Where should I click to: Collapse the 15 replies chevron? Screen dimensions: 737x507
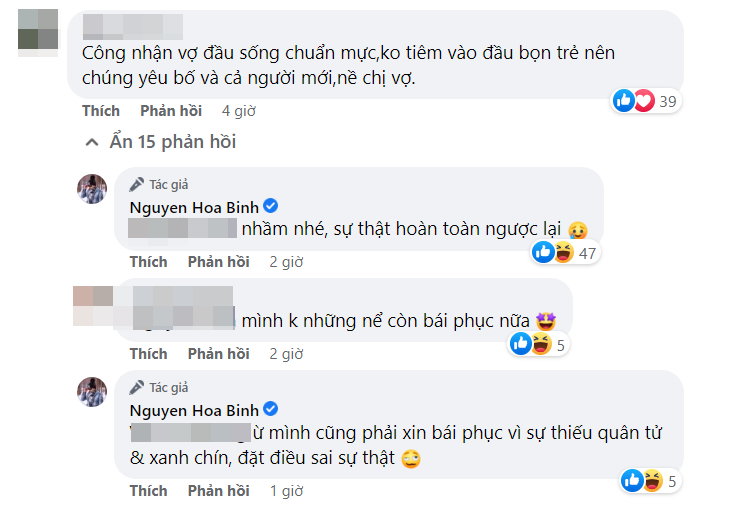[92, 142]
